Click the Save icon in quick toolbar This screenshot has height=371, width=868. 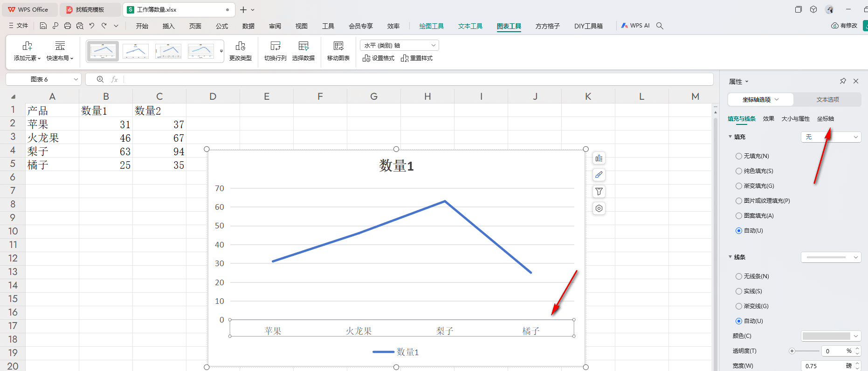(x=43, y=26)
